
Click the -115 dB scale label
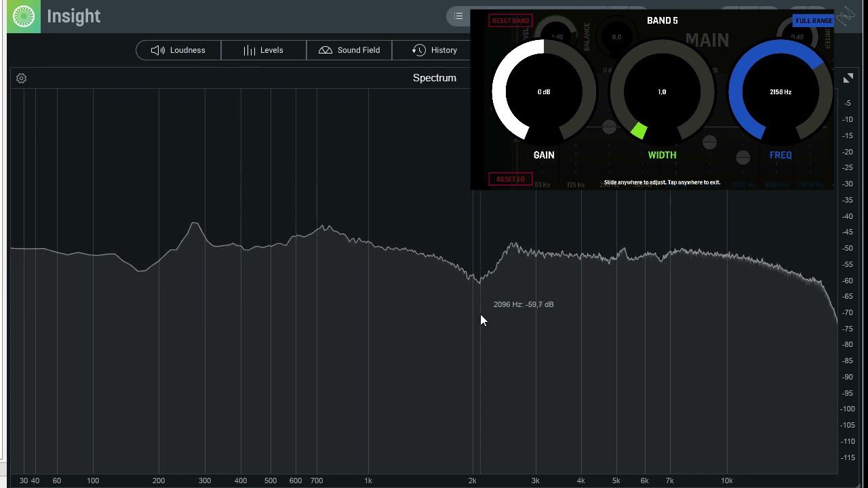pyautogui.click(x=848, y=457)
